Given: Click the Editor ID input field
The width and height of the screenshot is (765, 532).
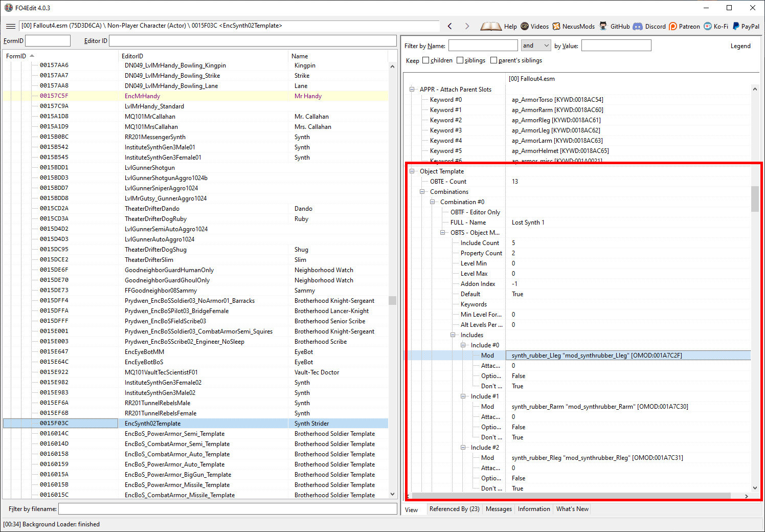Looking at the screenshot, I should (x=253, y=41).
